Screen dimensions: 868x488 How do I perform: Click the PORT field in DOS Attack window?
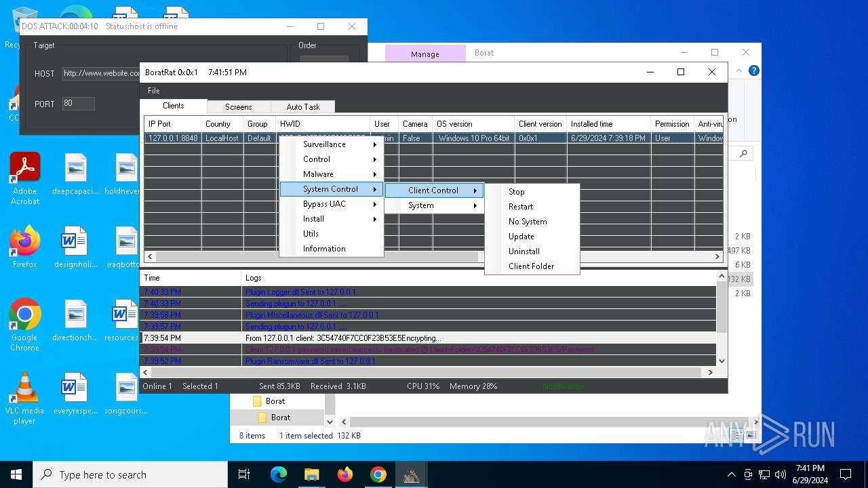[78, 104]
